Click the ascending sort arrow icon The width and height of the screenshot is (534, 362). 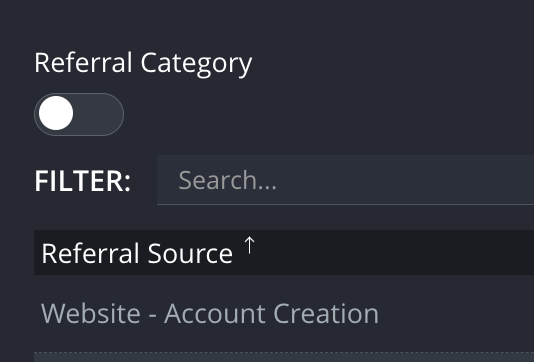point(249,245)
